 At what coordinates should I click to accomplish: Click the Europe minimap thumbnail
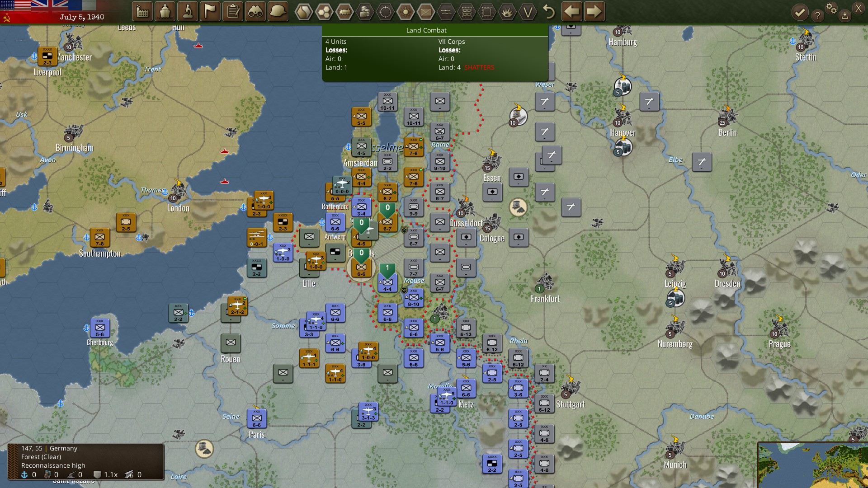pyautogui.click(x=813, y=465)
